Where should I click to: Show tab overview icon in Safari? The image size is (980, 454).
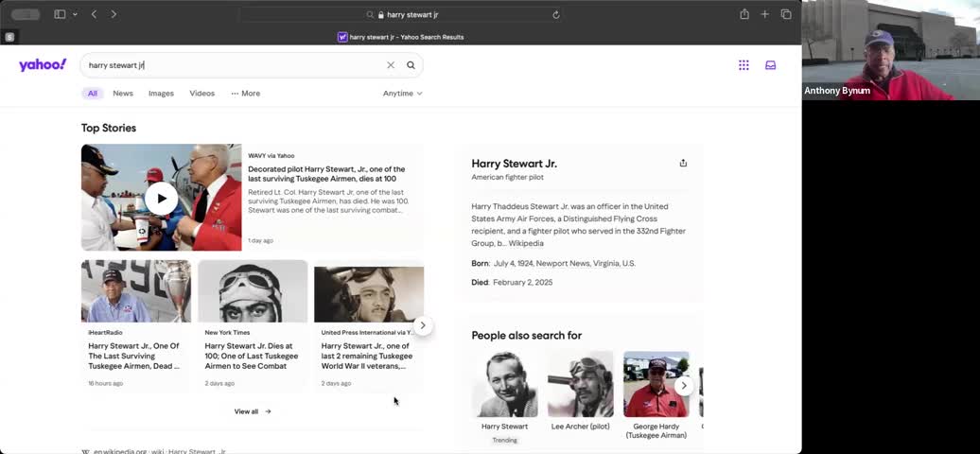click(x=786, y=14)
